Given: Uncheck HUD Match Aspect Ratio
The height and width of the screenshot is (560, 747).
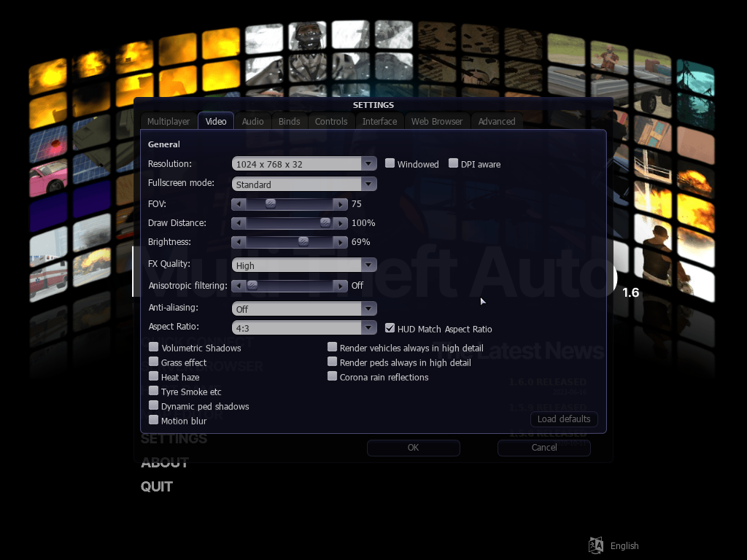Looking at the screenshot, I should 390,328.
